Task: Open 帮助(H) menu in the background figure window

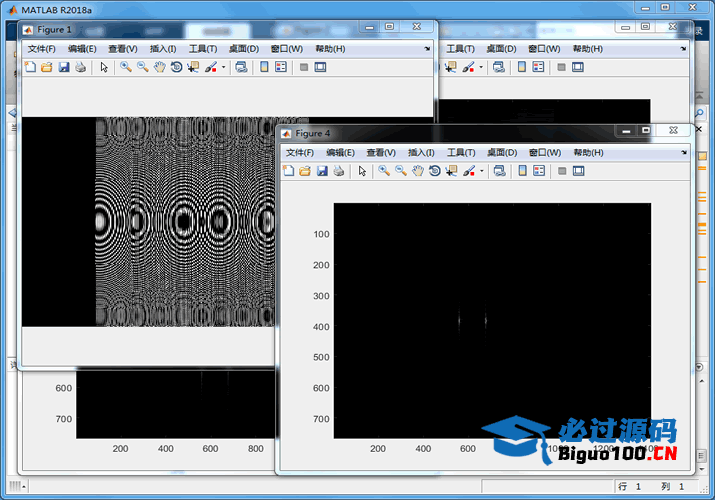Action: (x=587, y=49)
